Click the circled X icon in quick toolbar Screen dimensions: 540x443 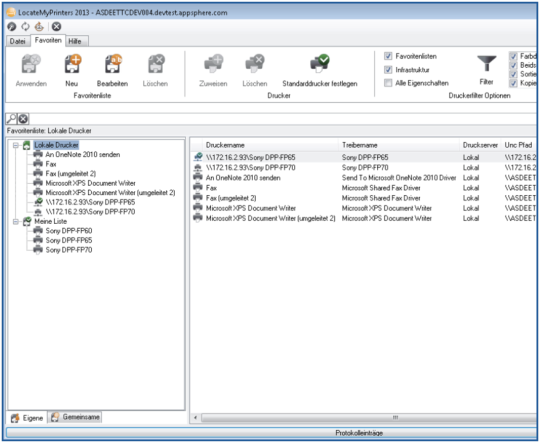point(56,27)
